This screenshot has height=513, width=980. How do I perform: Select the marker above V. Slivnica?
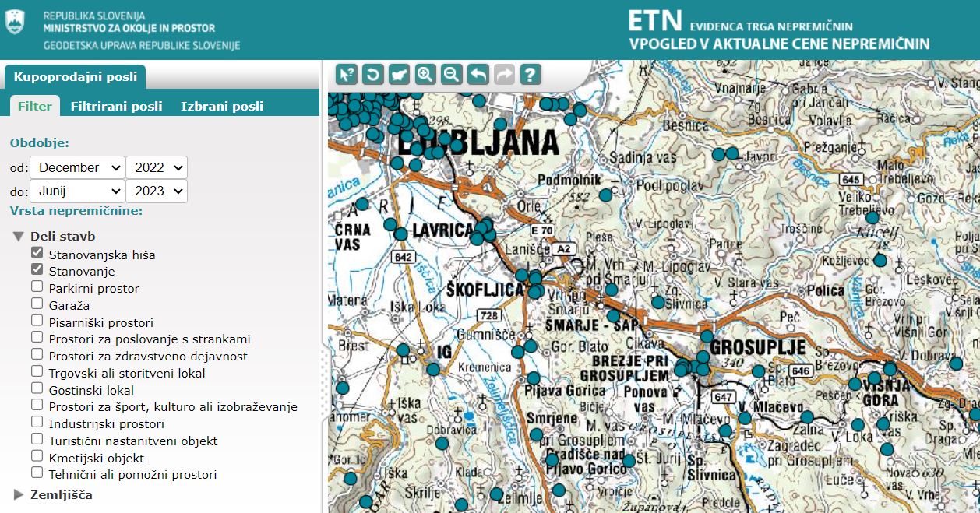coord(658,302)
